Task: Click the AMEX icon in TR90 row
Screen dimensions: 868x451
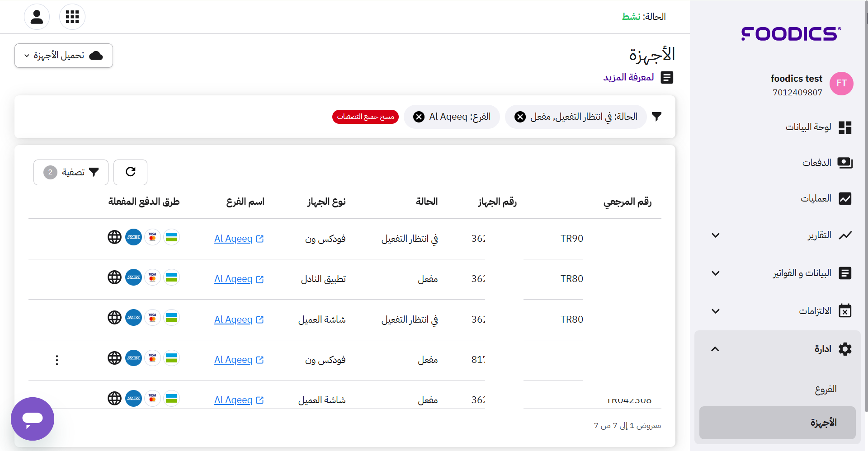Action: 133,237
